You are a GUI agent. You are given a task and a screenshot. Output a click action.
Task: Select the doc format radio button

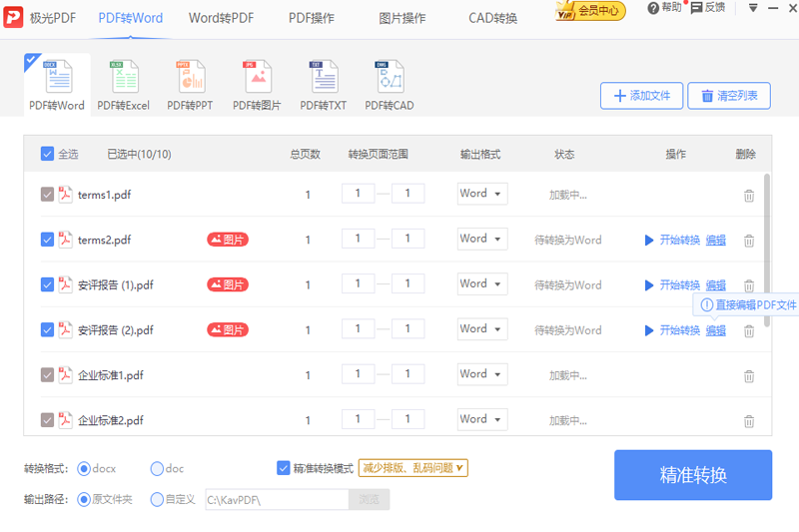[x=158, y=468]
